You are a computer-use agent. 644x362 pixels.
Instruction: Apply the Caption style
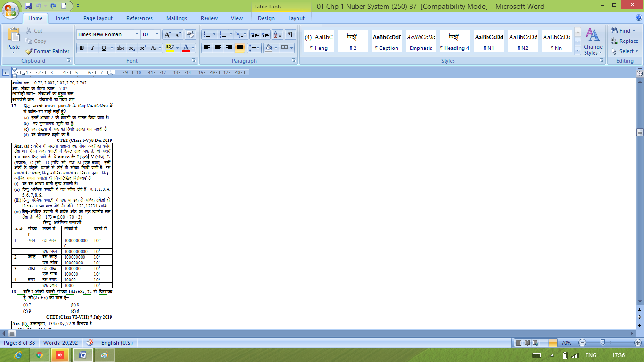point(387,41)
